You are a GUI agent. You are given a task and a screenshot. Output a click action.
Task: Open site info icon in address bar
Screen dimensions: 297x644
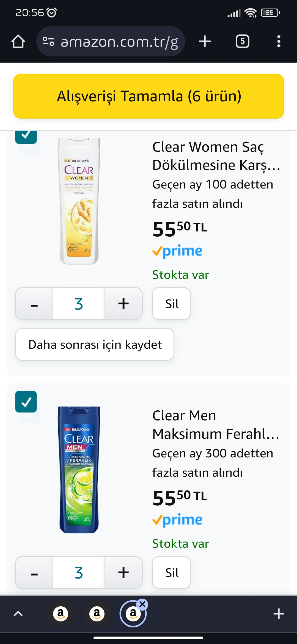[48, 42]
